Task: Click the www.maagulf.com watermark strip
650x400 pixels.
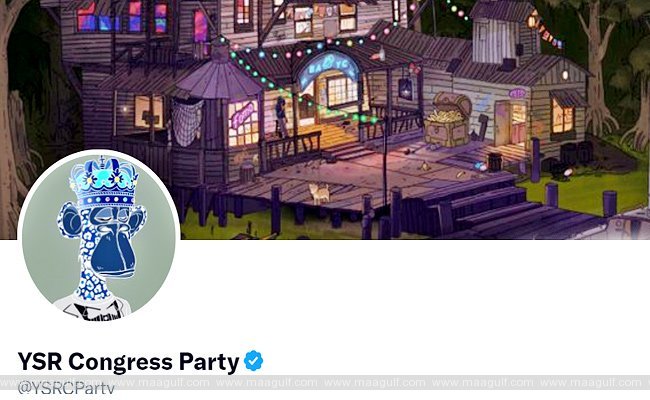Action: (x=325, y=382)
